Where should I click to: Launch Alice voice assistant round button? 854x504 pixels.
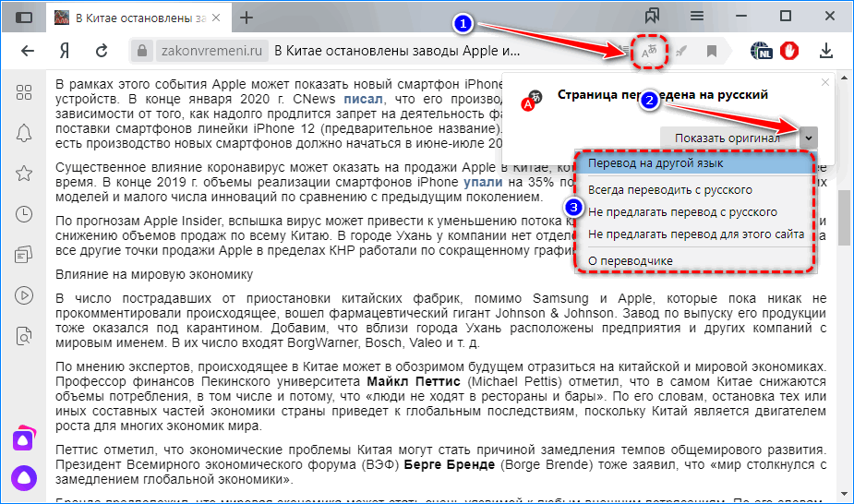24,478
